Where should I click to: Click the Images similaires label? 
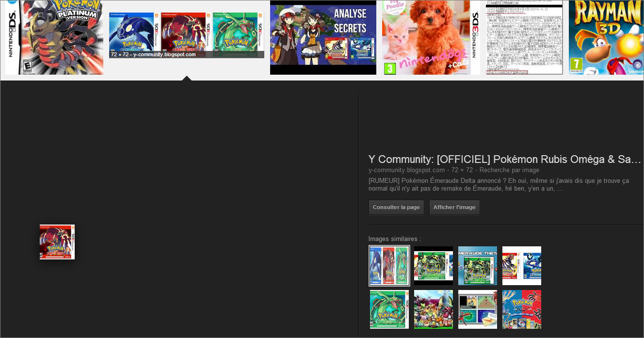(395, 239)
